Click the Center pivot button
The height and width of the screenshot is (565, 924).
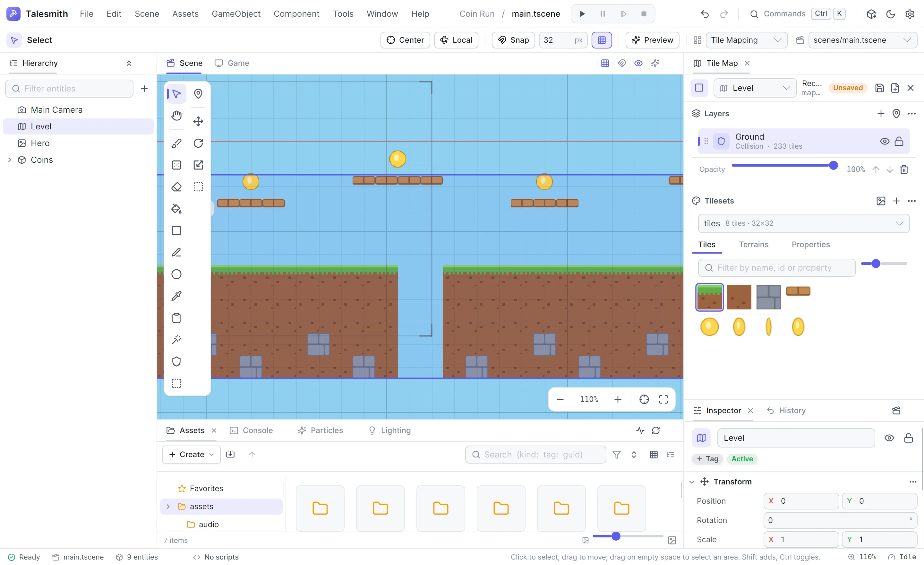pyautogui.click(x=405, y=40)
